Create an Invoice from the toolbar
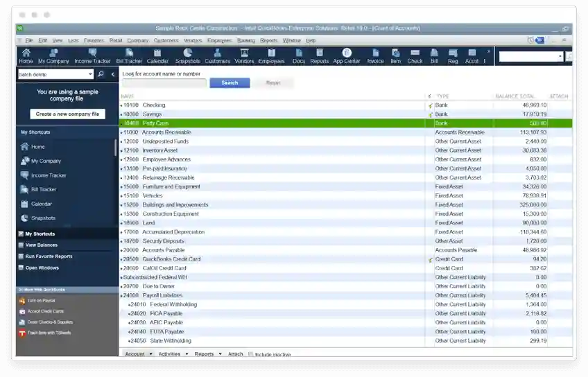This screenshot has height=377, width=588. 375,56
